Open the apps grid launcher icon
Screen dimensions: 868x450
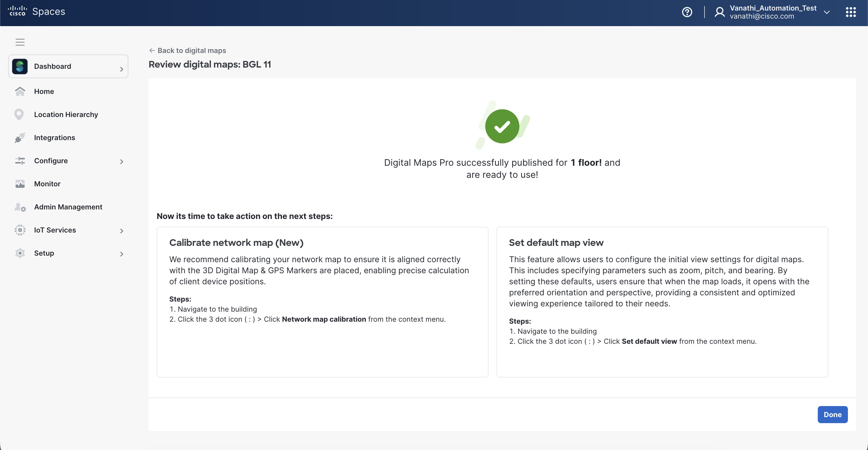pos(850,12)
